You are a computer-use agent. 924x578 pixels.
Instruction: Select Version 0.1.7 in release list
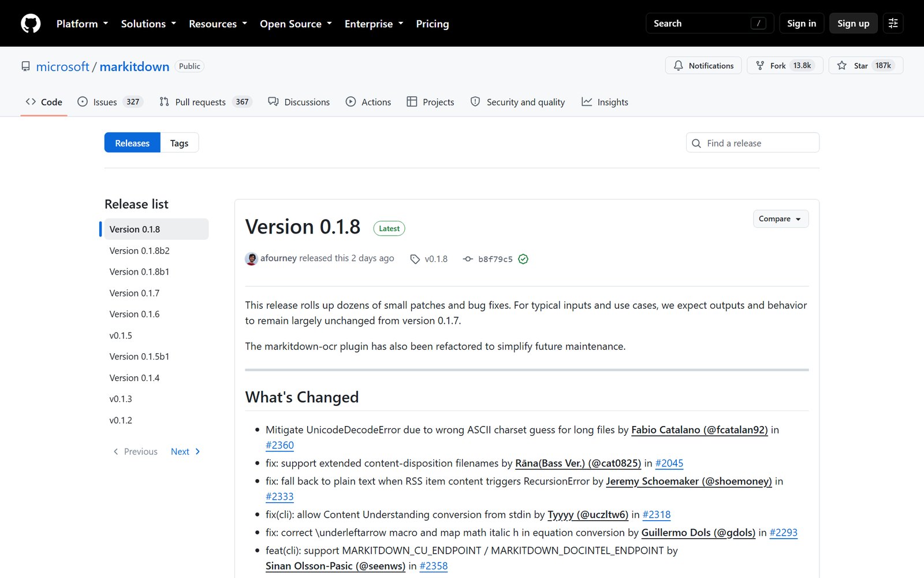pyautogui.click(x=156, y=293)
